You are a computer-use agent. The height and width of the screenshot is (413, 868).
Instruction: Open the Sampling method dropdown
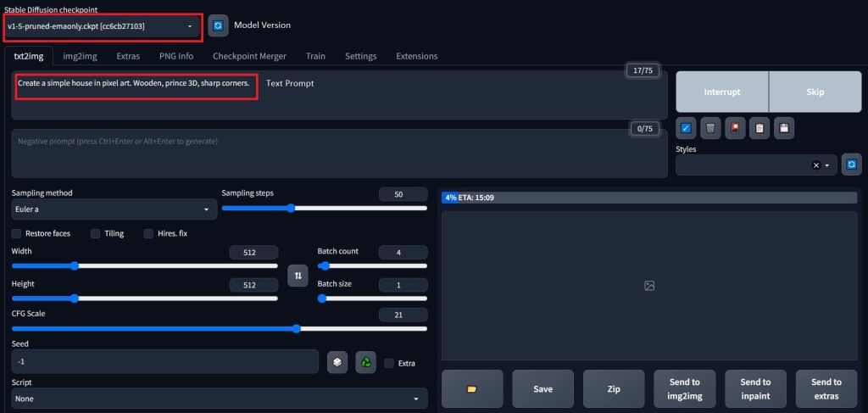tap(114, 209)
